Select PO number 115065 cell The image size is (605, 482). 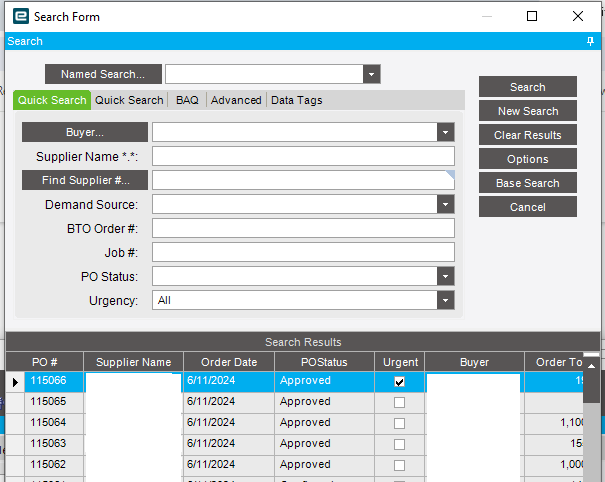click(54, 402)
